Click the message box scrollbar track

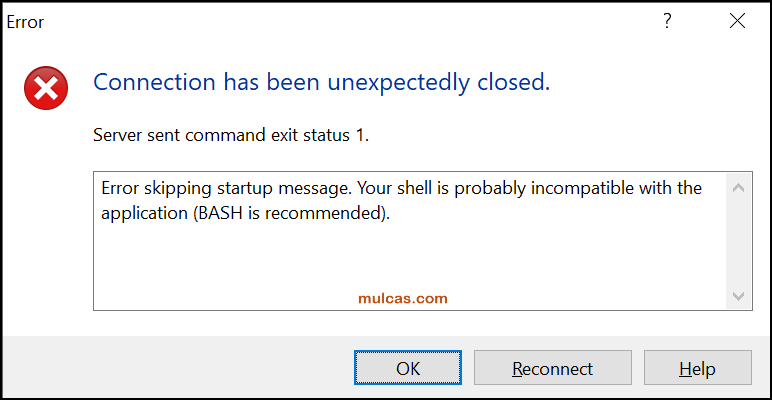[x=737, y=240]
